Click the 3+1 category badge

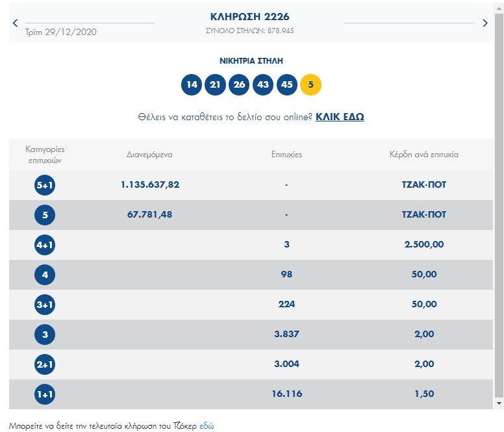pyautogui.click(x=45, y=305)
